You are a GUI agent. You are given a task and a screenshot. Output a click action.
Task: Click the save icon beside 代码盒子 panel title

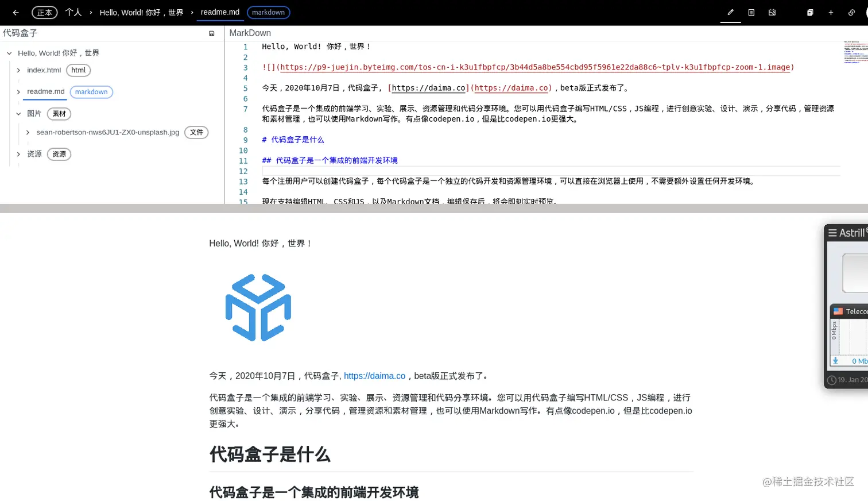pos(212,33)
